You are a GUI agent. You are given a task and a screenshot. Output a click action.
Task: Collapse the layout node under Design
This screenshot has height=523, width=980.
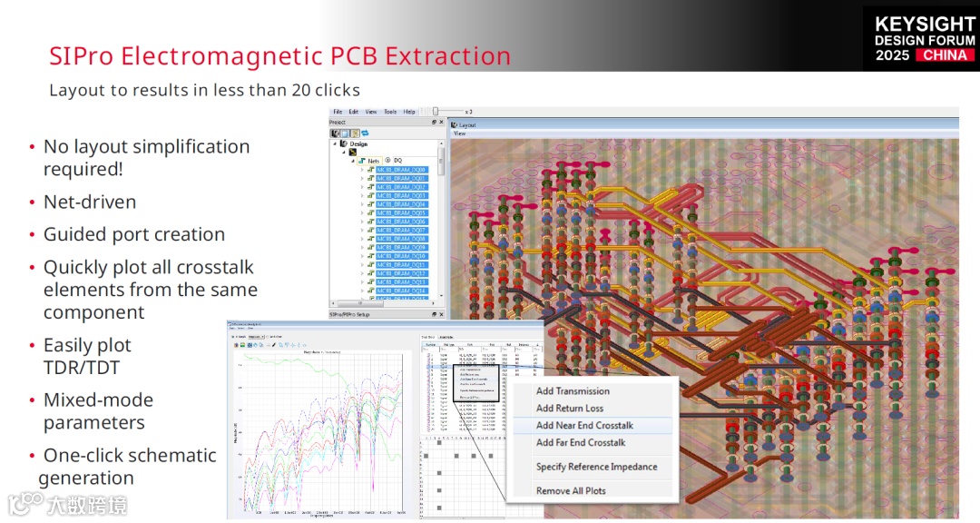tap(344, 152)
